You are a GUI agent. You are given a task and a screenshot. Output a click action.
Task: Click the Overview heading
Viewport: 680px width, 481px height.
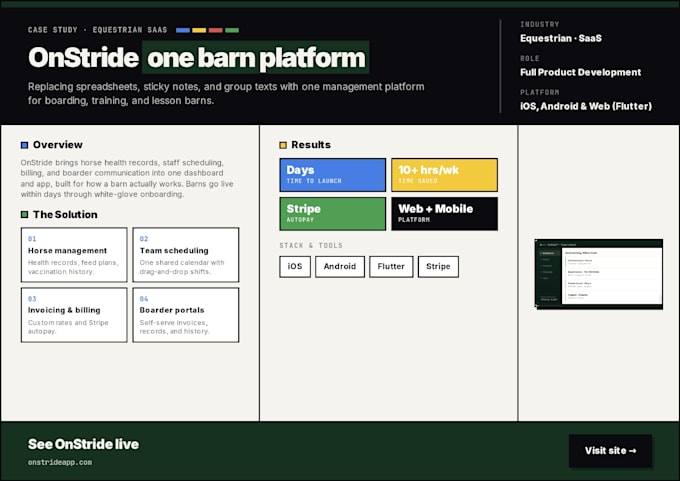(58, 145)
